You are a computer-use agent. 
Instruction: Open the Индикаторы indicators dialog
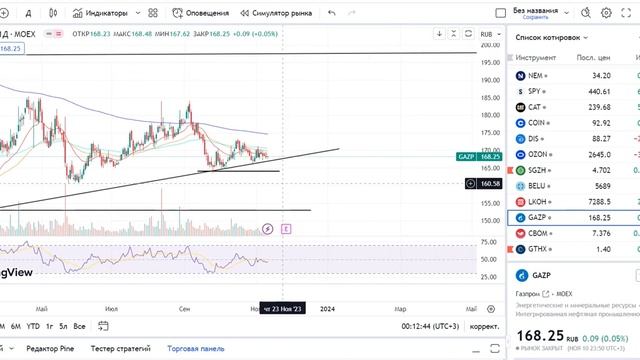[x=100, y=13]
